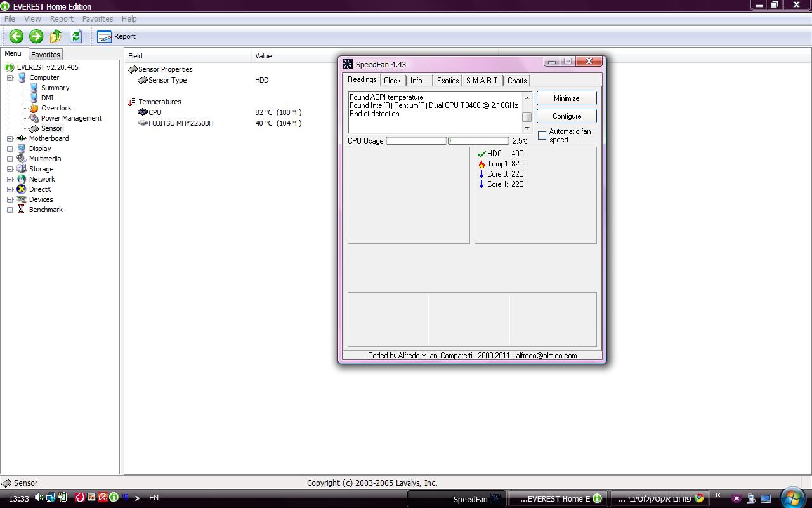
Task: Expand the Storage tree node
Action: click(10, 169)
